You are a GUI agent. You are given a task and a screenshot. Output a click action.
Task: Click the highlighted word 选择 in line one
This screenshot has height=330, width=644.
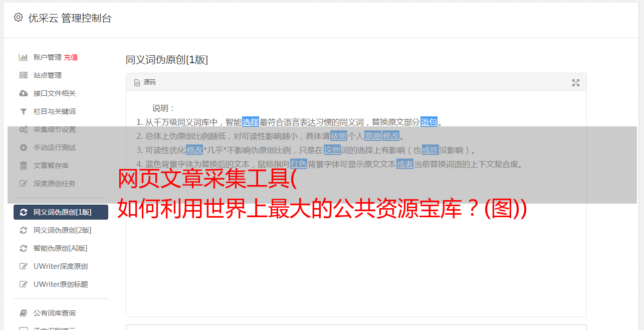click(251, 122)
